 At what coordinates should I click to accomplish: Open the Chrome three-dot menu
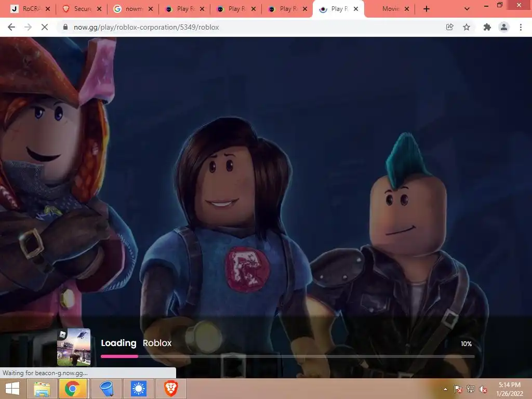tap(521, 27)
